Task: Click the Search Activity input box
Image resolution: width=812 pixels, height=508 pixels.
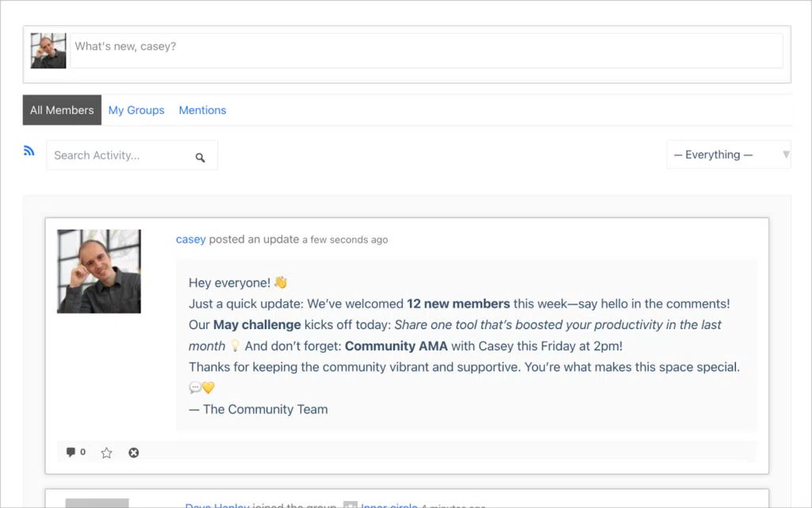Action: coord(119,155)
